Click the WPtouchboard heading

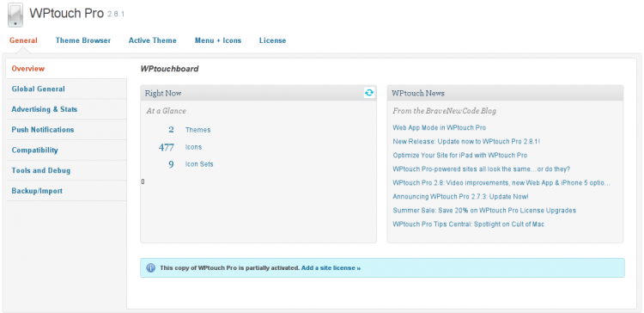click(x=170, y=69)
